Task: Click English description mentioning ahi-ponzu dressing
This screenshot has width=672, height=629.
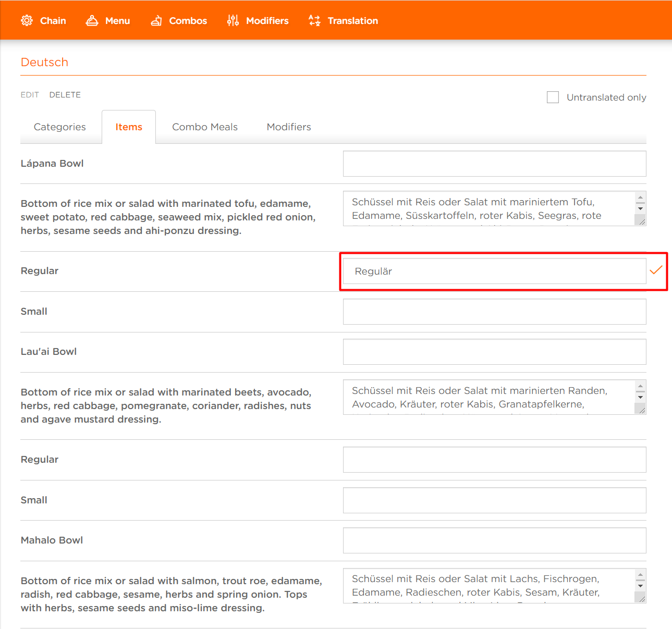Action: [x=168, y=217]
